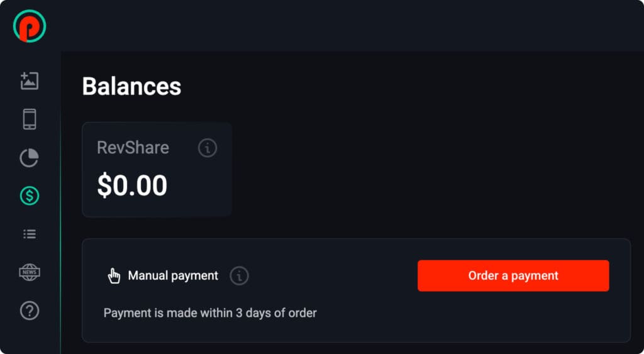644x354 pixels.
Task: Select the dollar balances sidebar icon
Action: click(30, 196)
